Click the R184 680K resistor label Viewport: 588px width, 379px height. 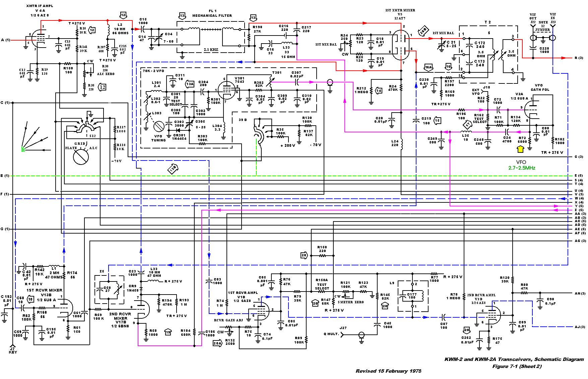pyautogui.click(x=186, y=332)
